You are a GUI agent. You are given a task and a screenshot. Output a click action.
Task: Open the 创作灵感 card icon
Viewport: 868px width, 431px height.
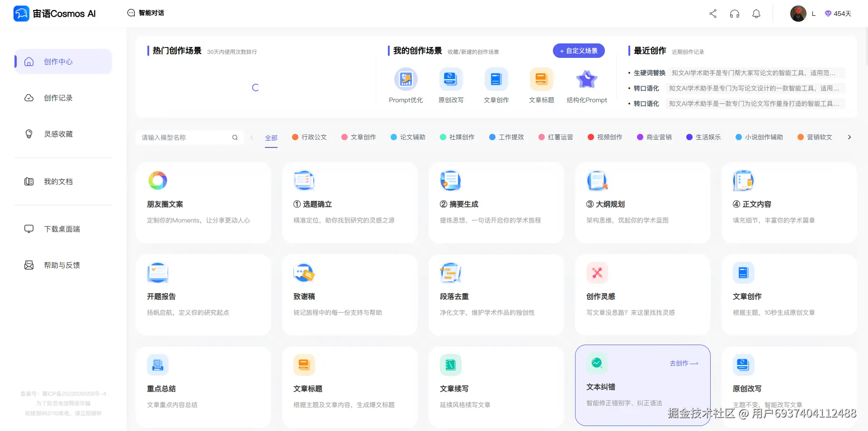[597, 273]
